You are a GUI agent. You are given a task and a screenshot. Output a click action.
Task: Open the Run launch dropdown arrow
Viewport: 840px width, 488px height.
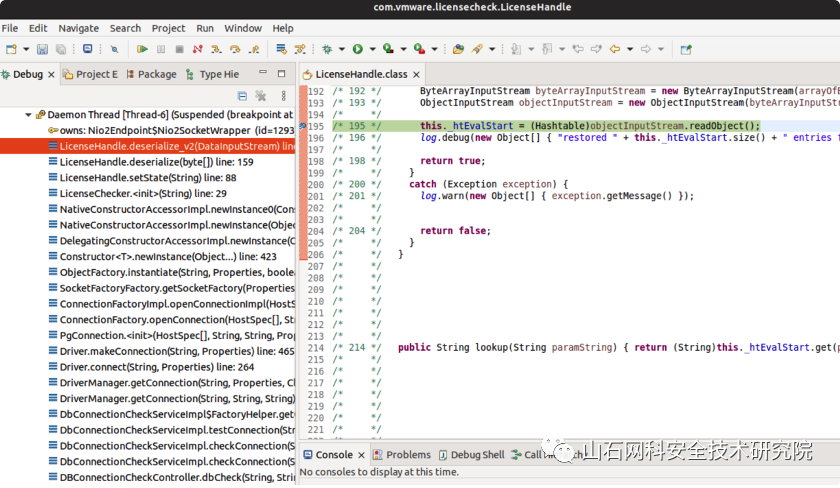pos(373,49)
